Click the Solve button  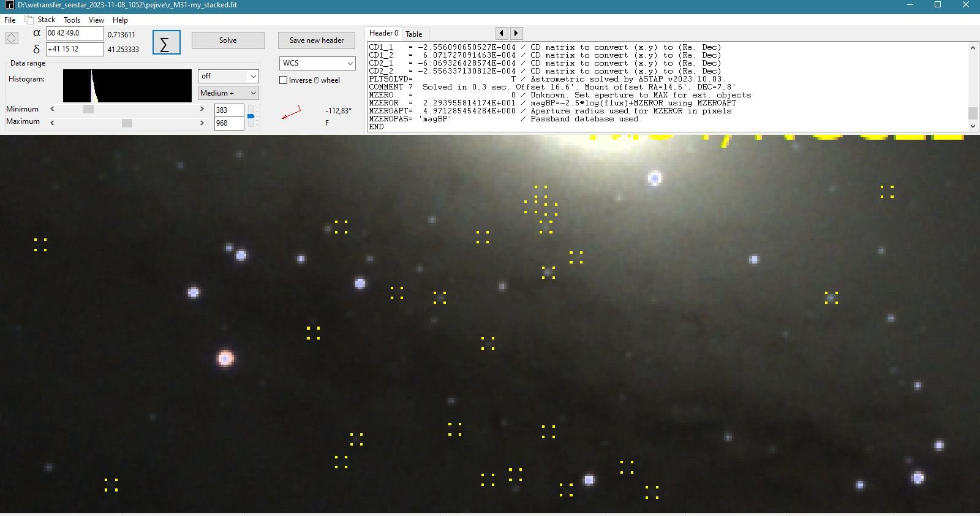pos(228,40)
